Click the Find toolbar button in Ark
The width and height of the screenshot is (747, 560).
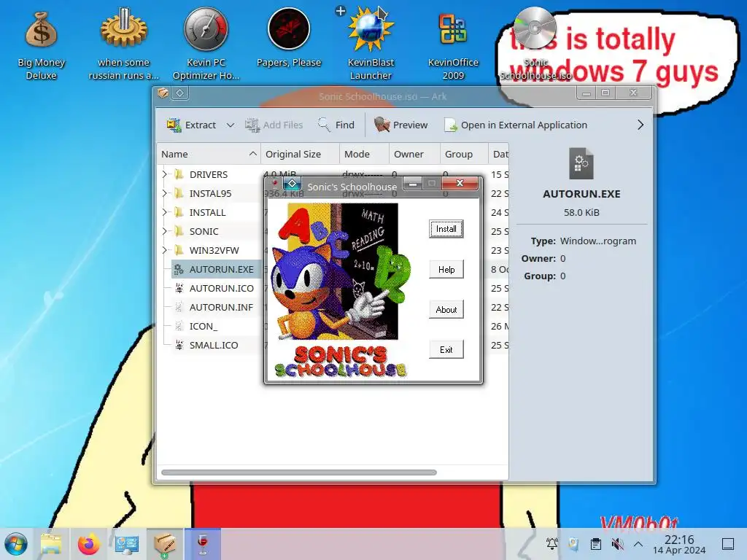coord(336,125)
